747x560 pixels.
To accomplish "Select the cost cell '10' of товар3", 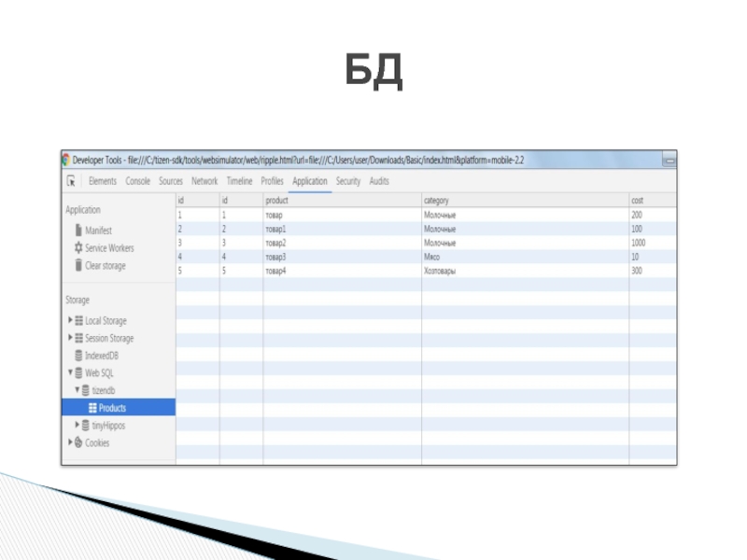I will click(653, 257).
